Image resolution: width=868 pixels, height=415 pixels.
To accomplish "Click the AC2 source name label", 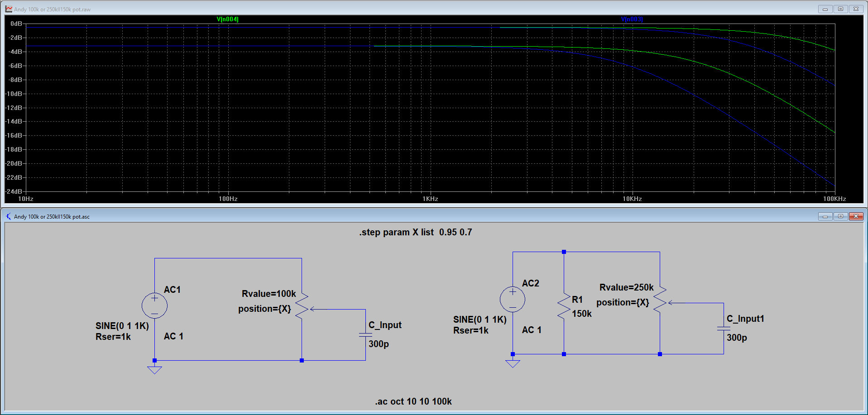I will (530, 283).
